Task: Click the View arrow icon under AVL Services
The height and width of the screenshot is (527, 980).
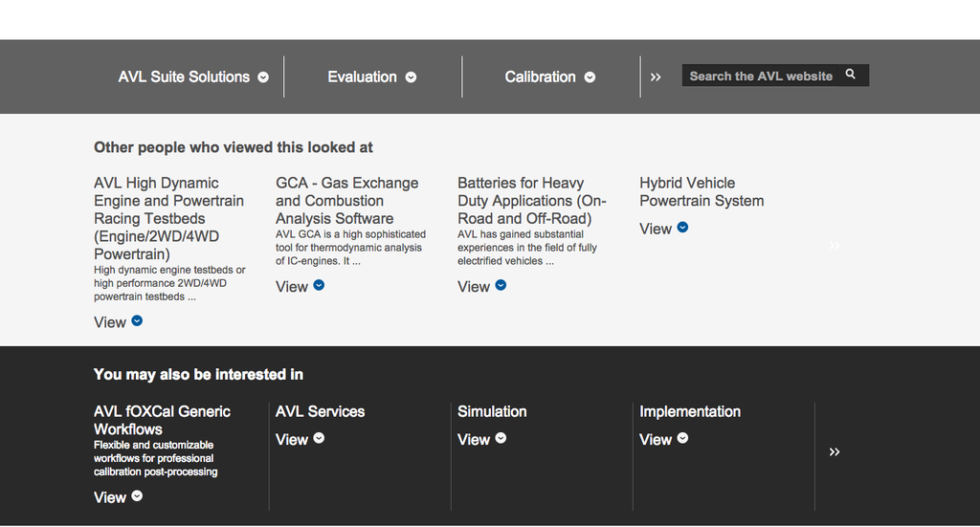Action: [319, 438]
